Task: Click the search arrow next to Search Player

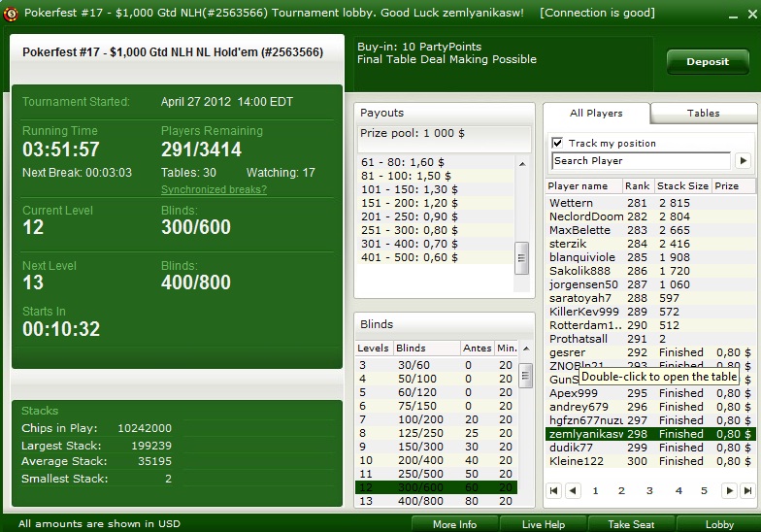Action: 744,161
